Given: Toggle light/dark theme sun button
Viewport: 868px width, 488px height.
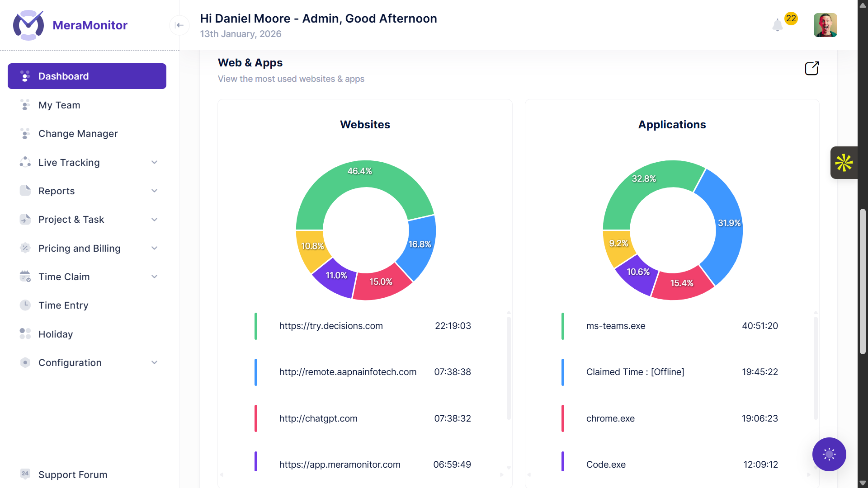Looking at the screenshot, I should pos(829,454).
